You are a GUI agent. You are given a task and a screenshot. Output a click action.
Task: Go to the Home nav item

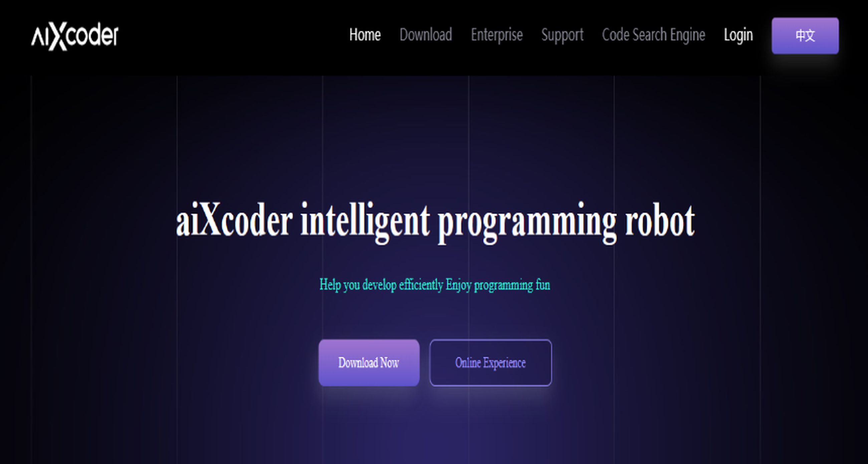[365, 35]
